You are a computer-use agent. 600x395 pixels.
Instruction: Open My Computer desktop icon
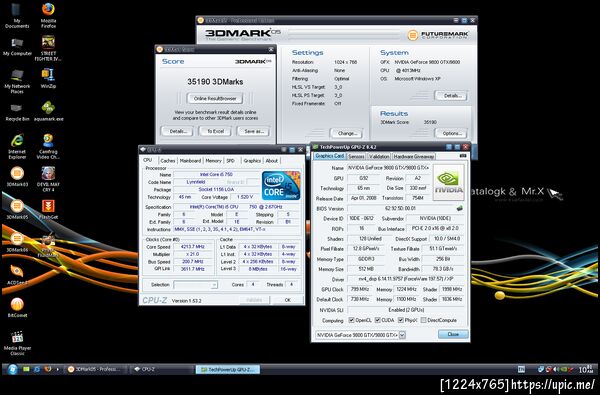17,47
